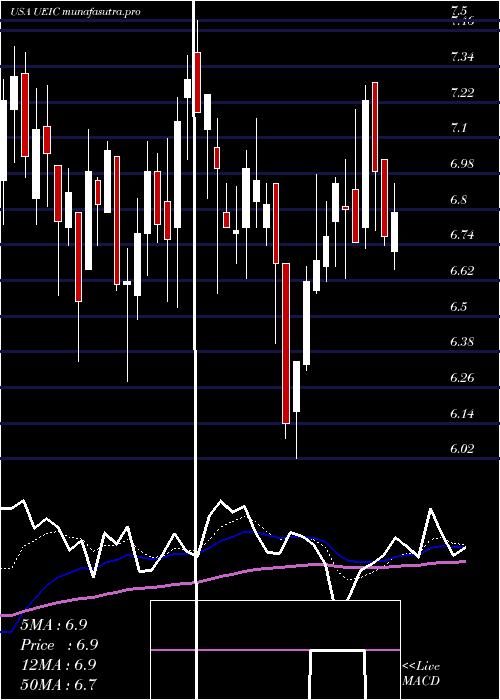Click the 6.02 price axis label
This screenshot has height=700, width=500.
[x=462, y=449]
